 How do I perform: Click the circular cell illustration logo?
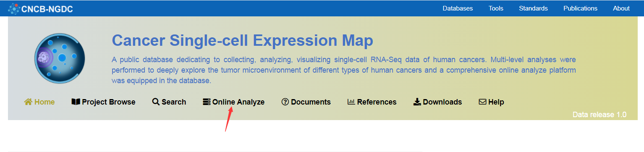[60, 58]
